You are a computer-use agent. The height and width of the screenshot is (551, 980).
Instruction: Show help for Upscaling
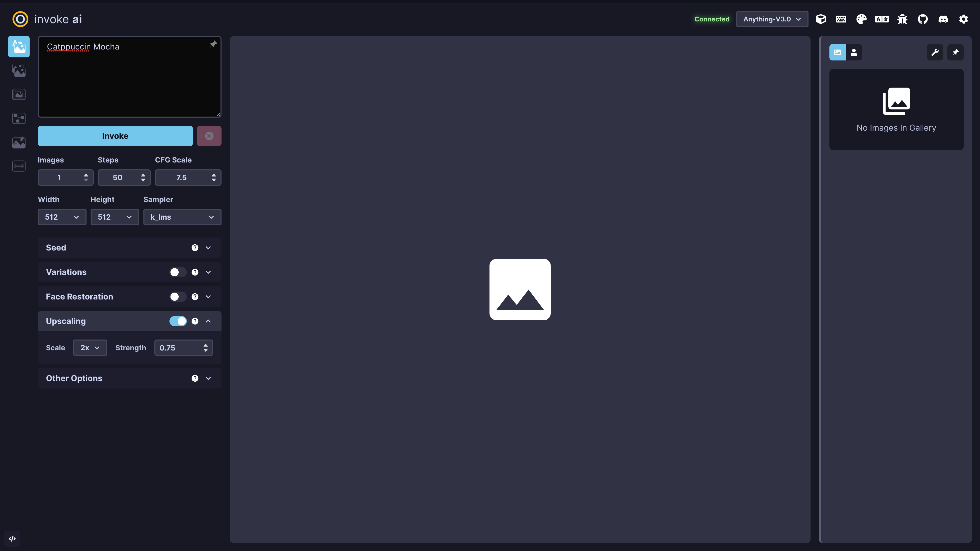195,321
